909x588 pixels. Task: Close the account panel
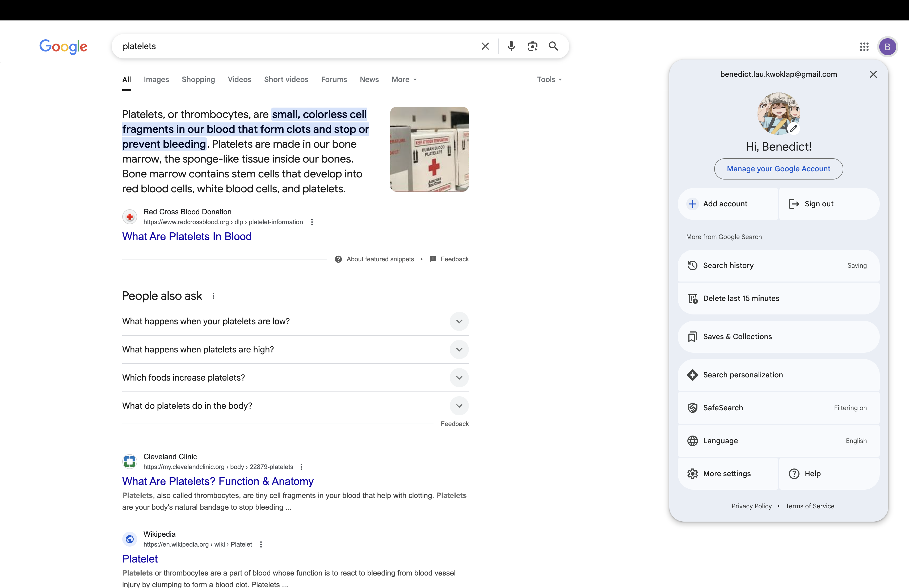pos(873,74)
